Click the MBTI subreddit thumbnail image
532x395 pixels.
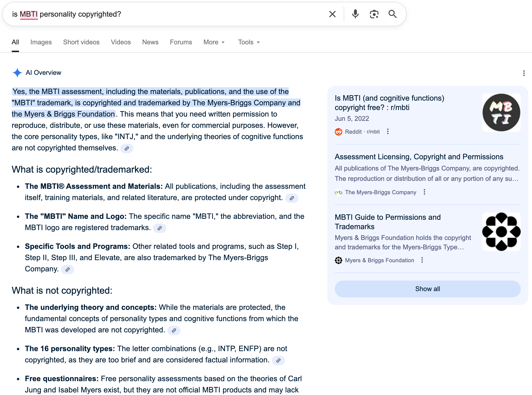point(501,112)
